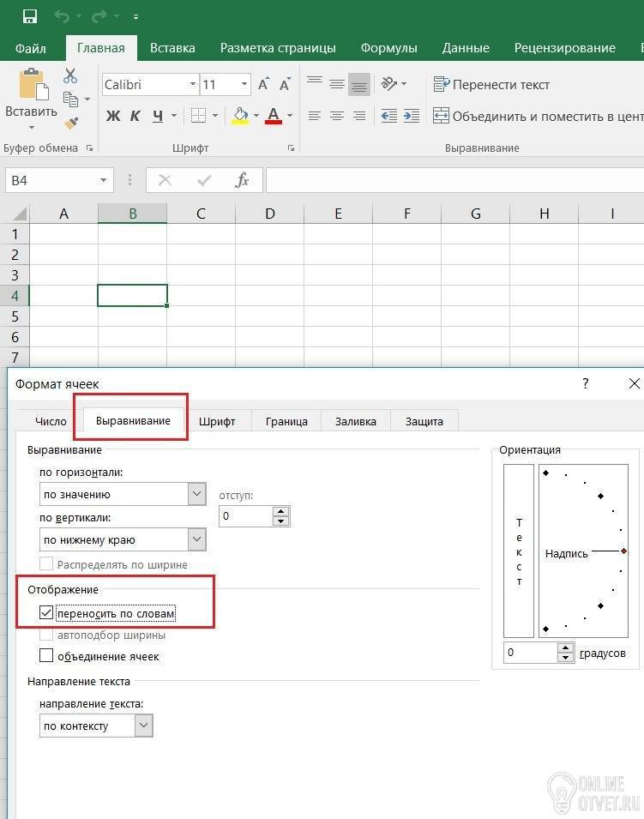Uncheck the переносить по словам checkbox

[46, 612]
